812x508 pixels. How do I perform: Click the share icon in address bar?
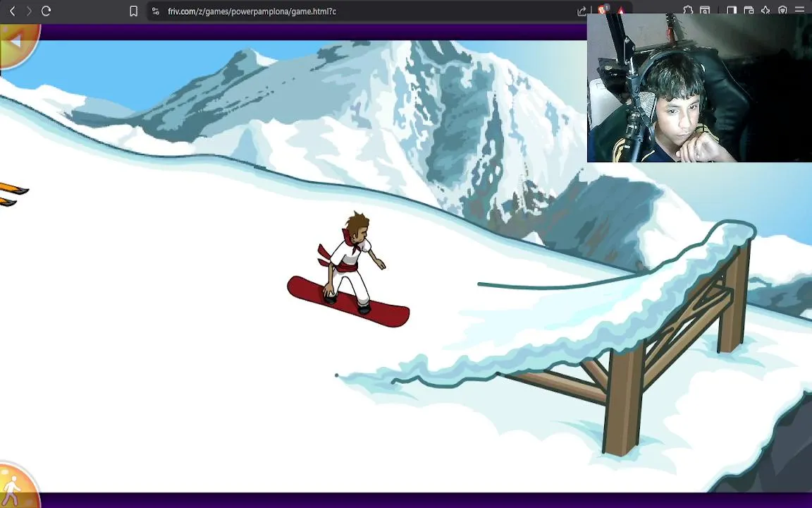click(x=582, y=11)
